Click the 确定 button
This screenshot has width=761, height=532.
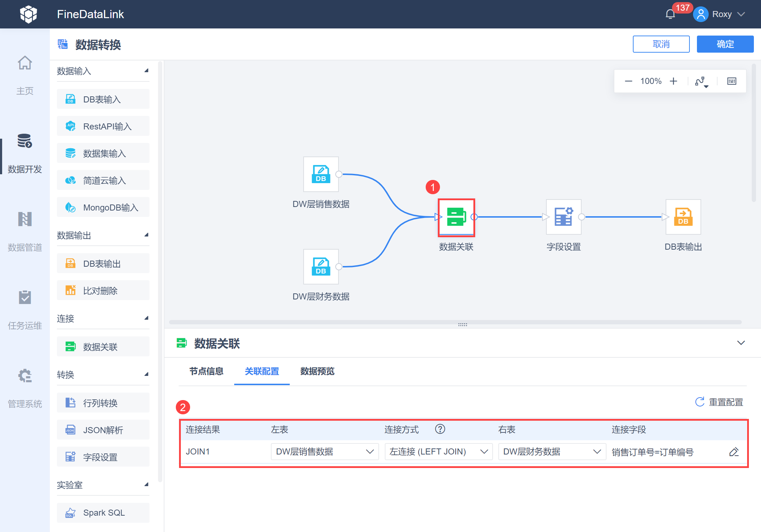pos(725,44)
